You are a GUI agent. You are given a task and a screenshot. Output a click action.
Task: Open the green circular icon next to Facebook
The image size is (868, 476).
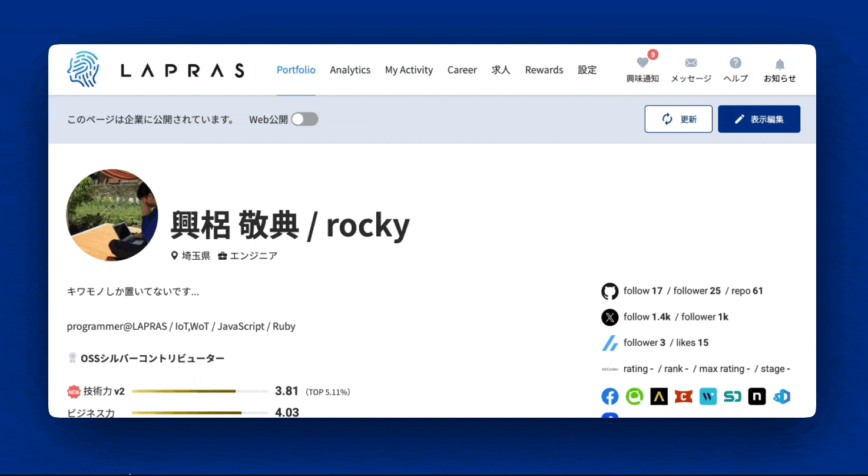point(634,396)
